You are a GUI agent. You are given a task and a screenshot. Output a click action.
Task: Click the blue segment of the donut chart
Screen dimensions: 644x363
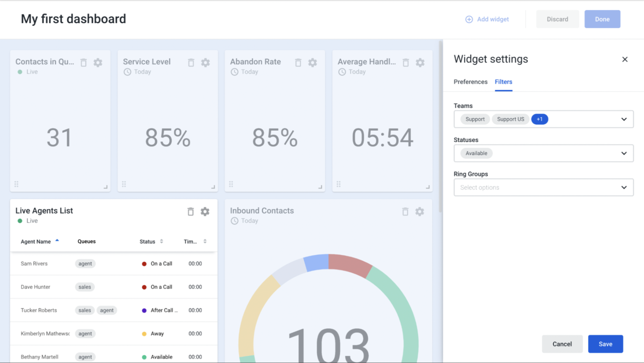(317, 263)
